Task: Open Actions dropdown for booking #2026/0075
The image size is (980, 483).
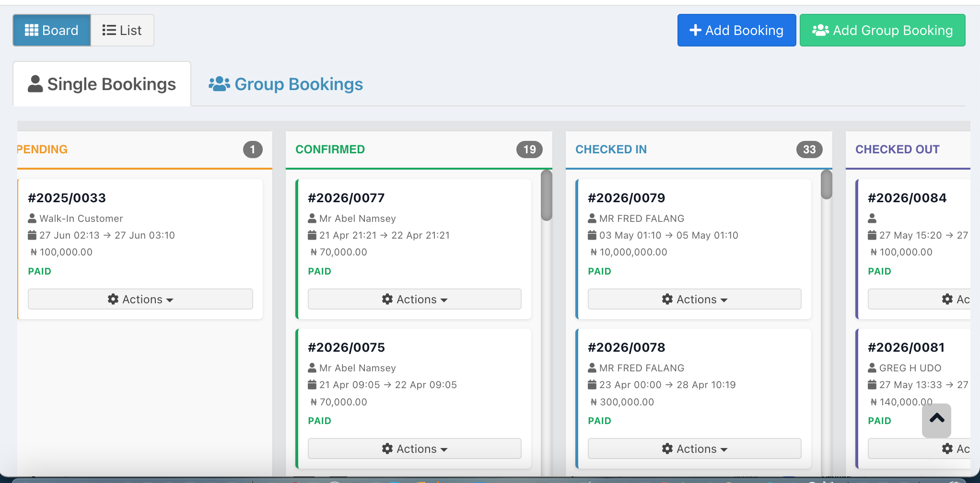Action: 415,448
